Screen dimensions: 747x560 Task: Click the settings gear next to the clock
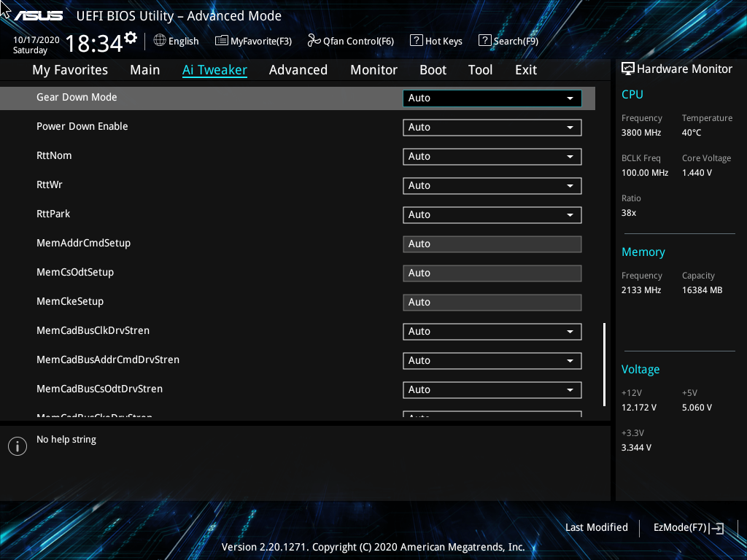click(x=131, y=38)
